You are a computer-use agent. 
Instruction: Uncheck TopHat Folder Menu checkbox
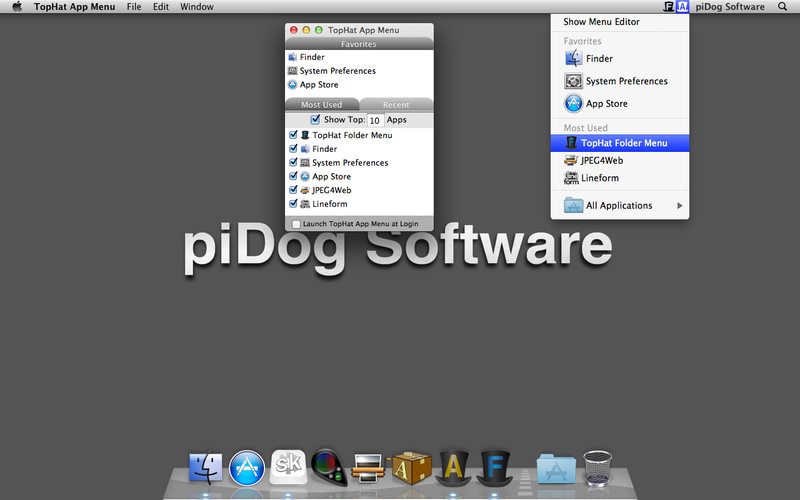[293, 135]
